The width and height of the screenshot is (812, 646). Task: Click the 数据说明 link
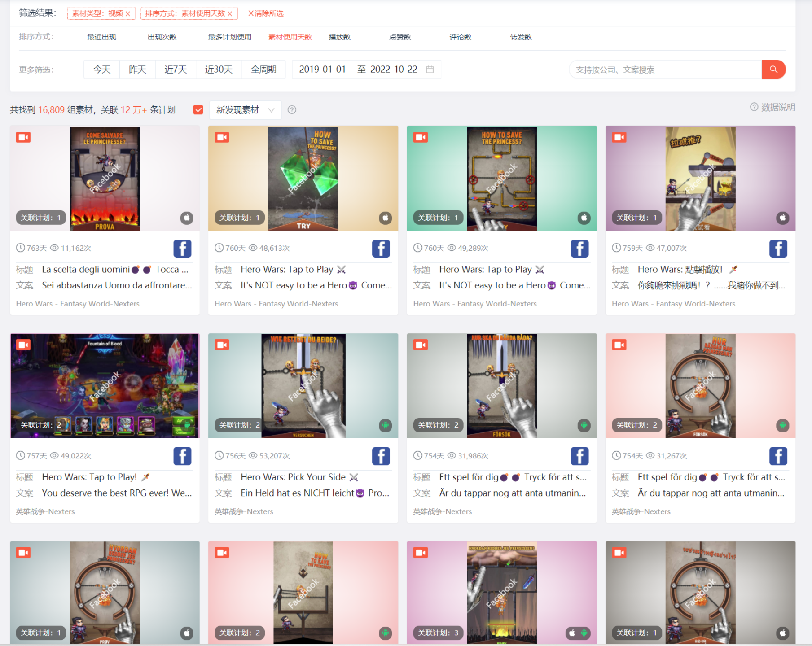(x=778, y=107)
